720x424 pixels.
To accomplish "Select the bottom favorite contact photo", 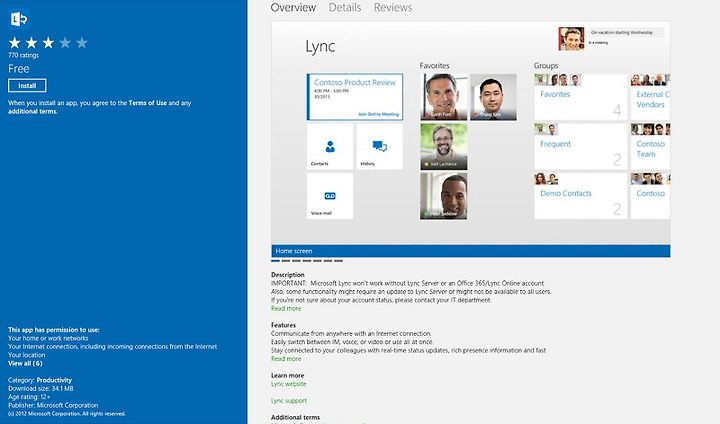I will (x=444, y=196).
